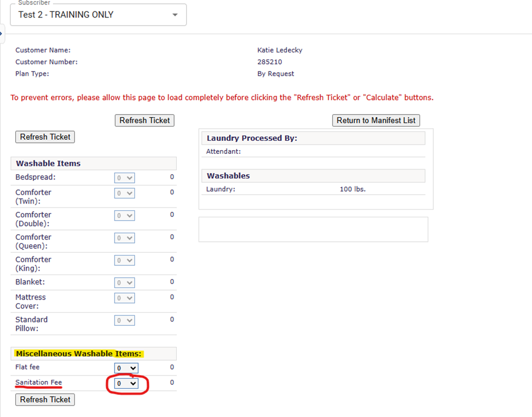
Task: Select the Mattress Cover quantity dropdown
Action: pyautogui.click(x=124, y=298)
